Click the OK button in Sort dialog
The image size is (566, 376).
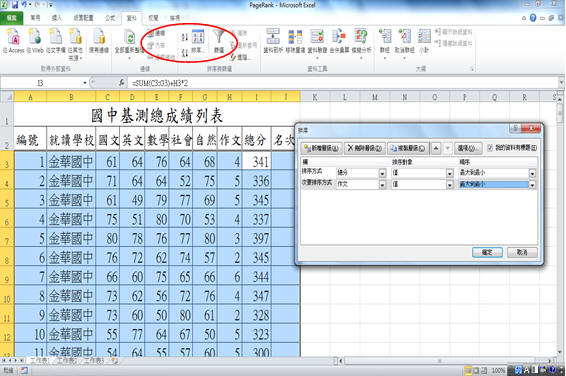coord(487,252)
